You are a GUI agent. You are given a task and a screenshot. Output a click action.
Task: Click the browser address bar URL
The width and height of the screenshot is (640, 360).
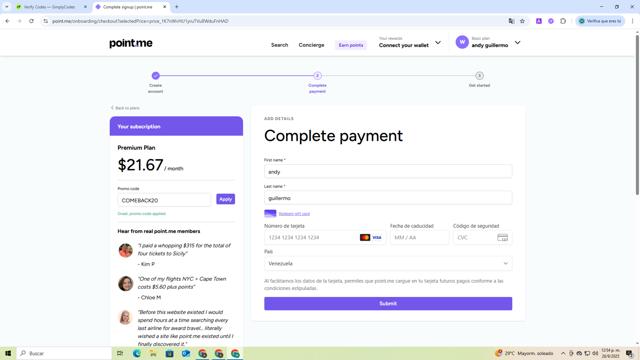click(140, 21)
